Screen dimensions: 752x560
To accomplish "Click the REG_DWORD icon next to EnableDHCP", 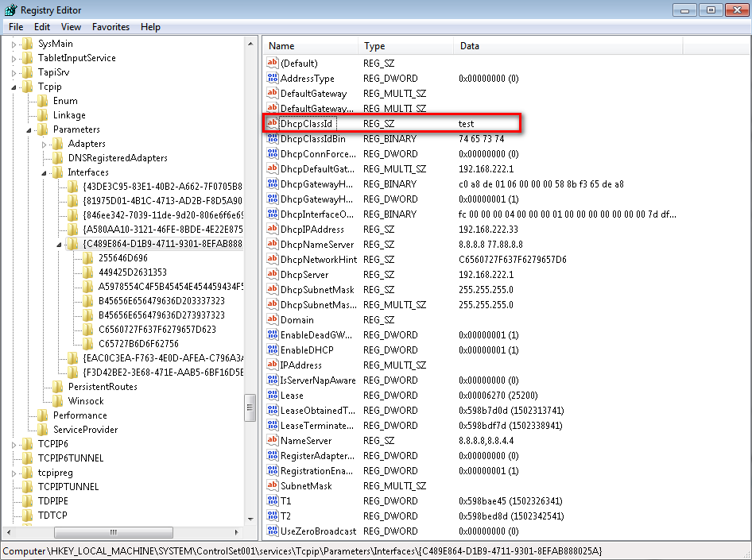I will click(273, 350).
